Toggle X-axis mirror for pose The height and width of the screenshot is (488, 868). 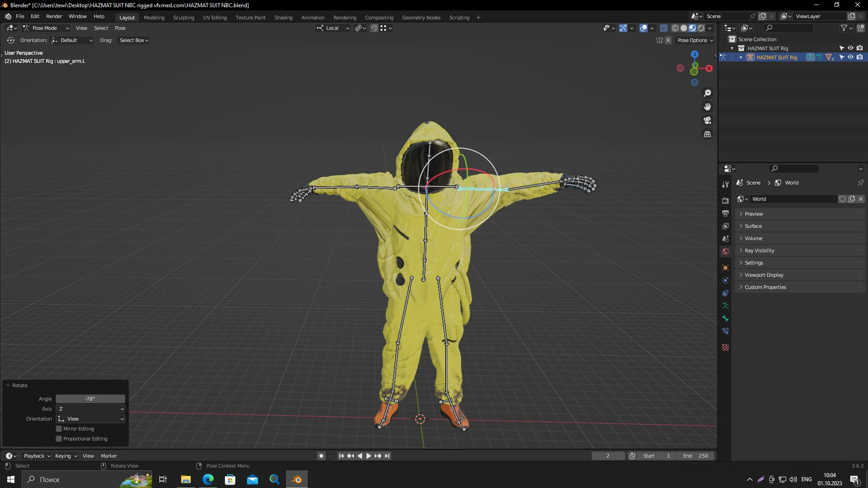668,40
